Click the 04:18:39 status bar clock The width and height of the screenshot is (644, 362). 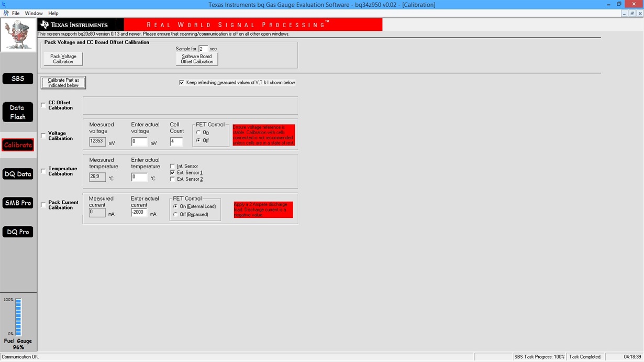[x=632, y=357]
